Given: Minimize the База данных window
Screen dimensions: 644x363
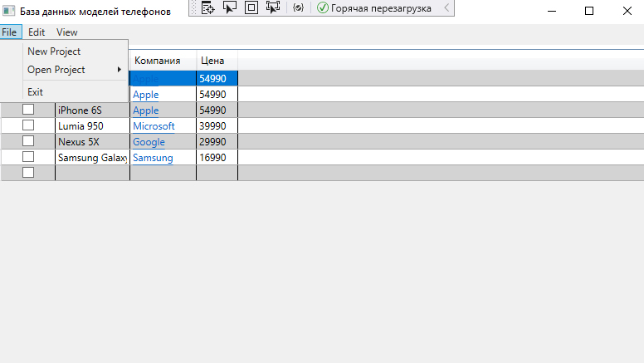Looking at the screenshot, I should pos(552,11).
